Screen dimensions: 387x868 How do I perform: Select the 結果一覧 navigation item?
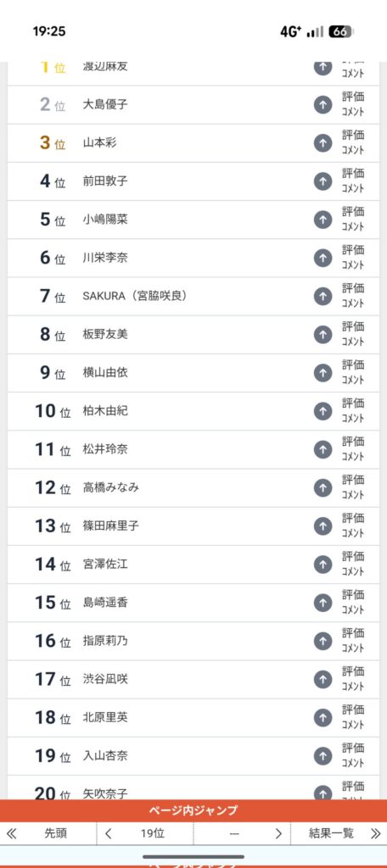(331, 834)
